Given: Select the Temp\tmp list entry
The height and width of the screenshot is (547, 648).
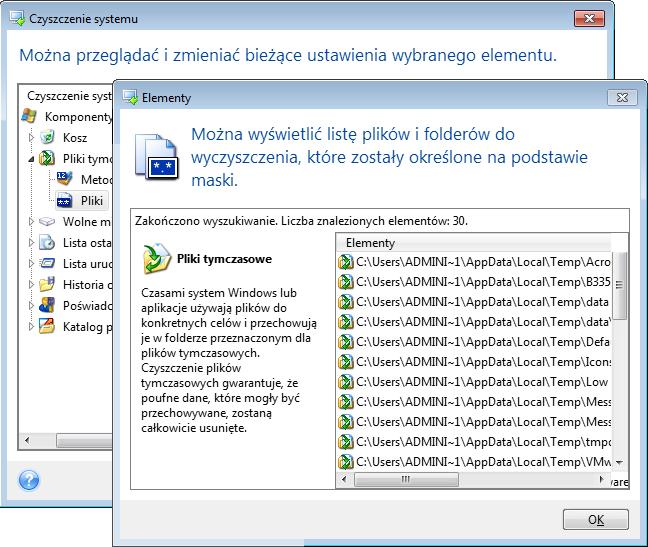Looking at the screenshot, I should coord(474,442).
